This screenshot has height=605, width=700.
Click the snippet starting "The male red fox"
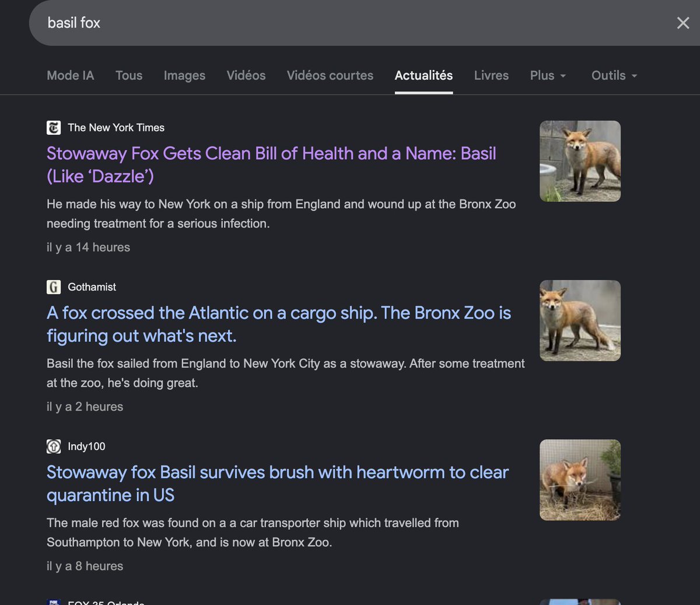point(253,532)
